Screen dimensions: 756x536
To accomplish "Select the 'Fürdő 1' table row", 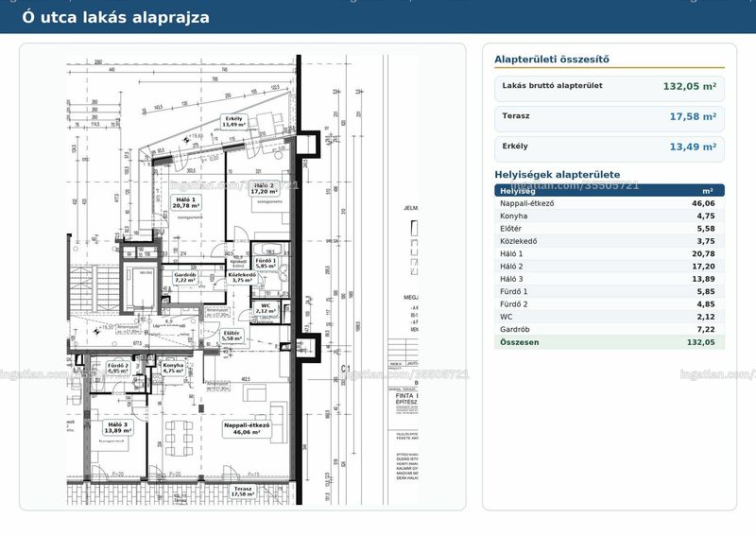I will click(x=610, y=291).
